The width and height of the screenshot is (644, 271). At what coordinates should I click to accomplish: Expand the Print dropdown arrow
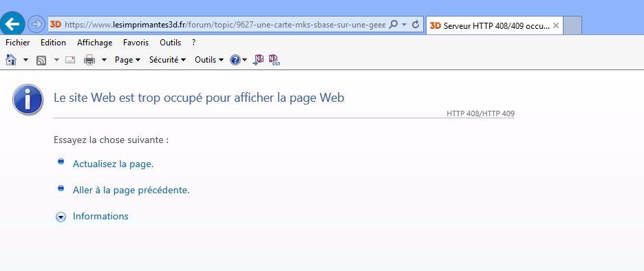pos(104,60)
